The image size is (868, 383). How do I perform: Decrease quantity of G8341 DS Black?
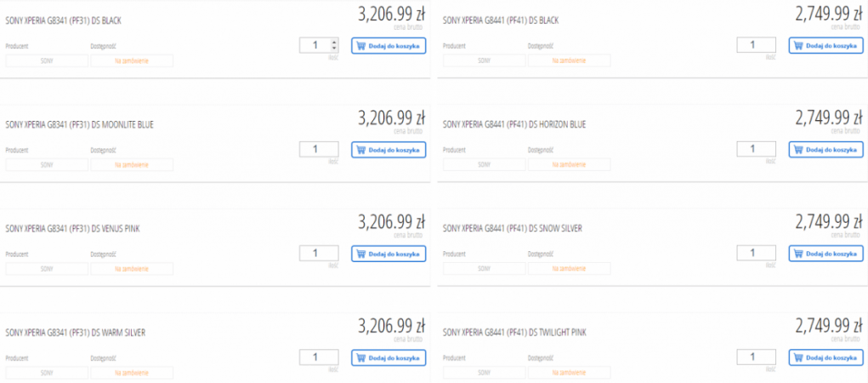[334, 49]
